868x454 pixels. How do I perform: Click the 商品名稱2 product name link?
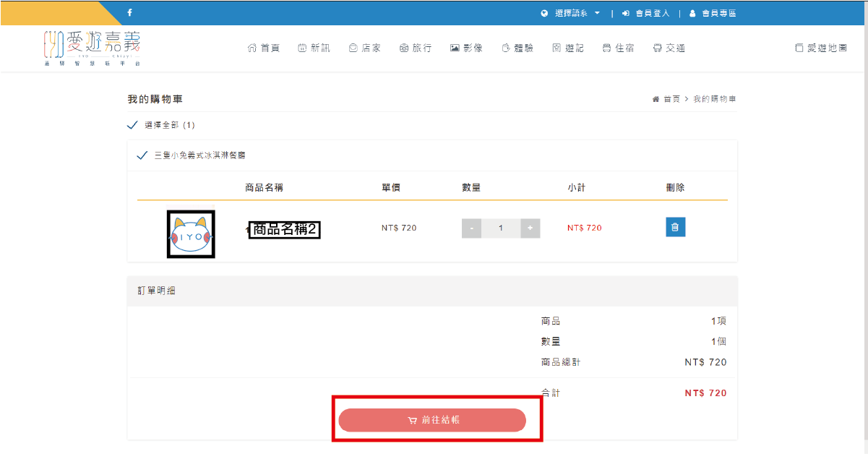[285, 229]
